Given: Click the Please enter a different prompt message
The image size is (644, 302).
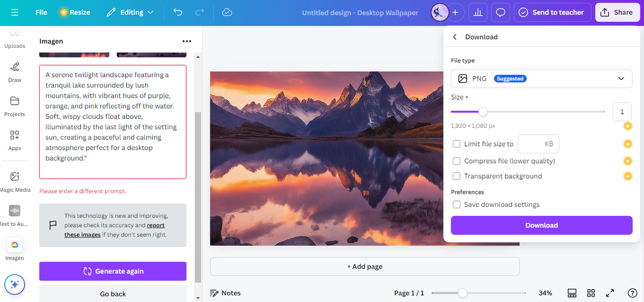Looking at the screenshot, I should [x=83, y=191].
